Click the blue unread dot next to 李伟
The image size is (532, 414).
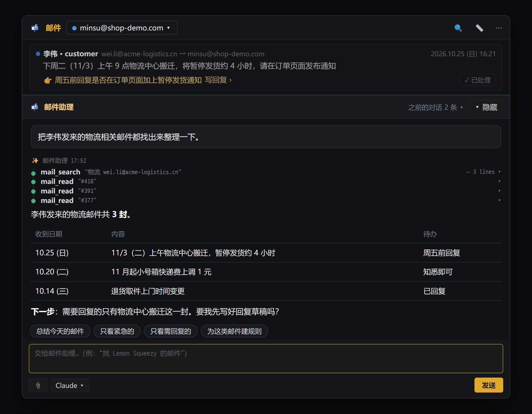pos(38,54)
